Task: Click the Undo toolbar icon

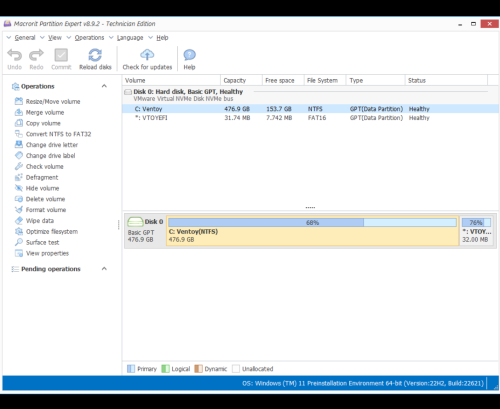Action: [14, 55]
